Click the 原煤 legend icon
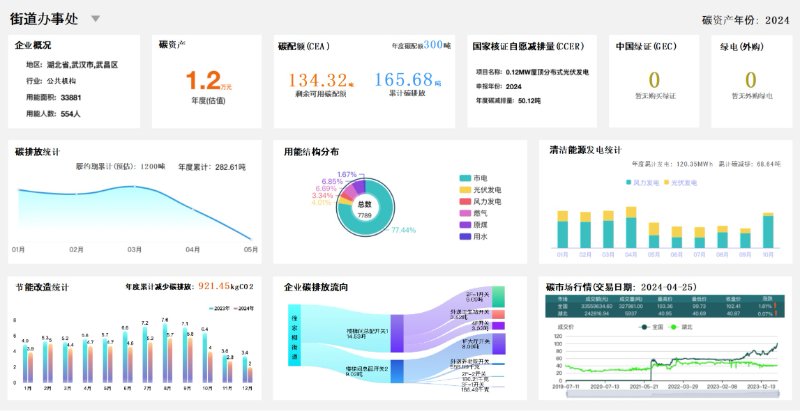The width and height of the screenshot is (800, 411). (466, 225)
